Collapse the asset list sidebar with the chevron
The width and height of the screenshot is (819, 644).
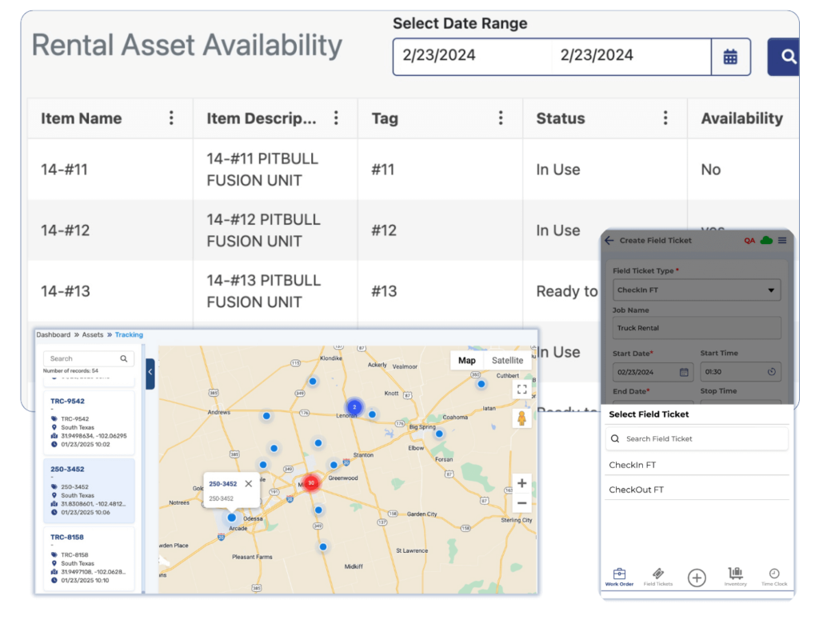click(150, 371)
